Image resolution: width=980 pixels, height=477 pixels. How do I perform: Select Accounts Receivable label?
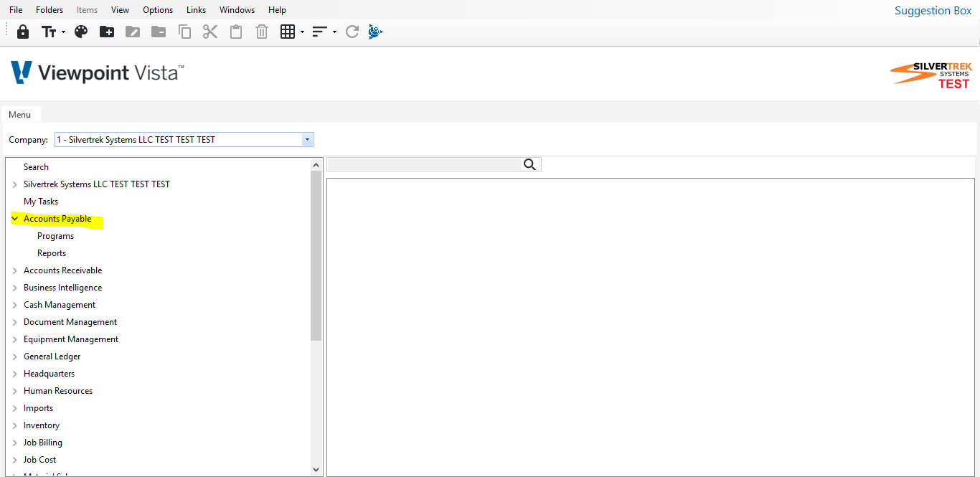click(x=62, y=270)
